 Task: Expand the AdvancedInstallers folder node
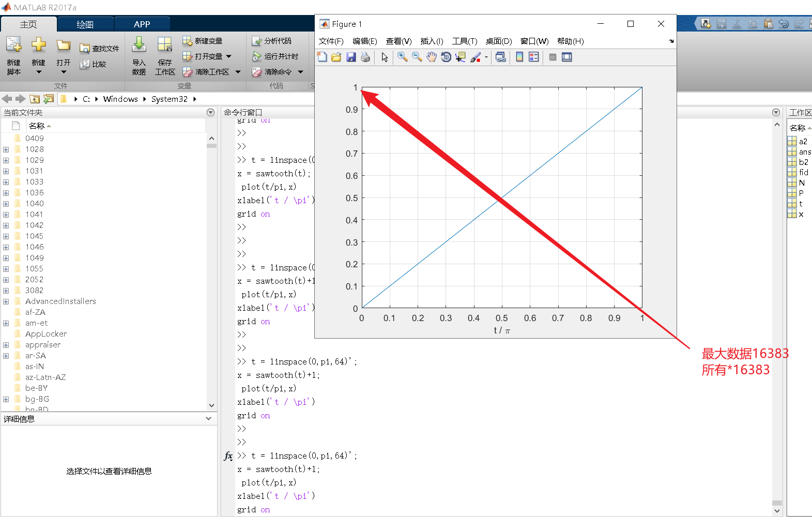(6, 301)
